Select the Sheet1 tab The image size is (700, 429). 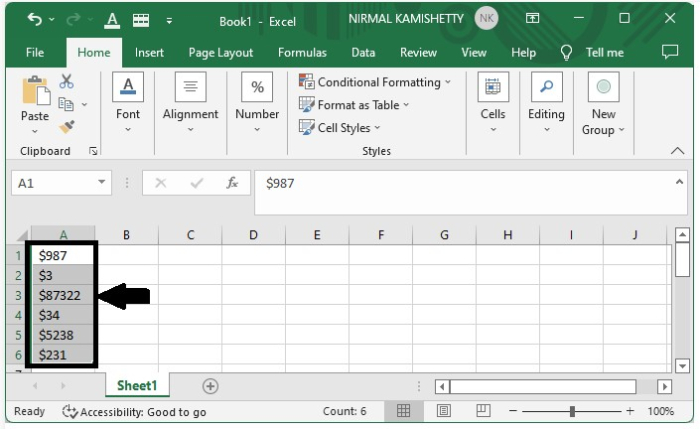(x=137, y=386)
